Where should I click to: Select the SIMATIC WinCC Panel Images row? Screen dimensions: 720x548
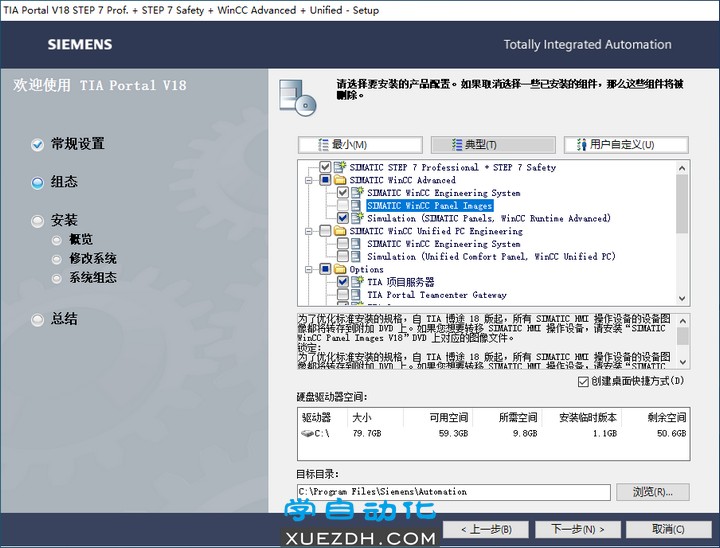pos(429,205)
